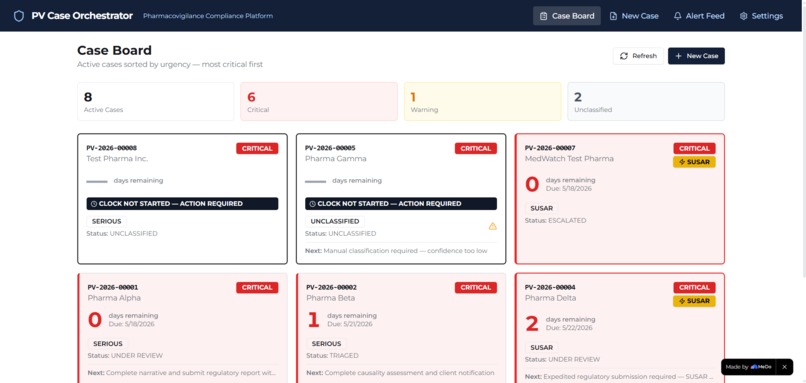Click the plus icon on New Case button
This screenshot has height=383, width=806.
tap(679, 56)
